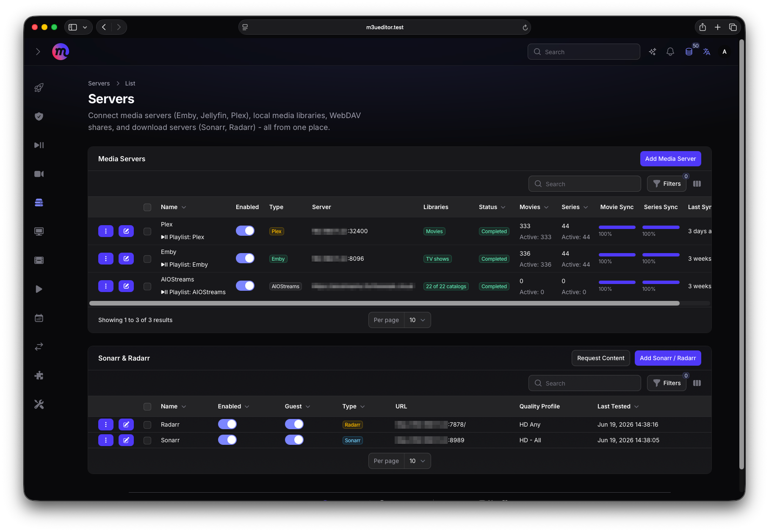Open the browser share menu

pyautogui.click(x=703, y=27)
